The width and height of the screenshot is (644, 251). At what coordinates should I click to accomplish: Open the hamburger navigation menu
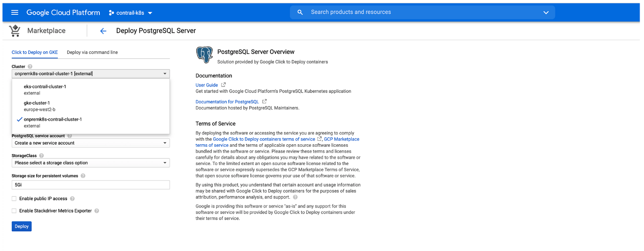(x=15, y=12)
